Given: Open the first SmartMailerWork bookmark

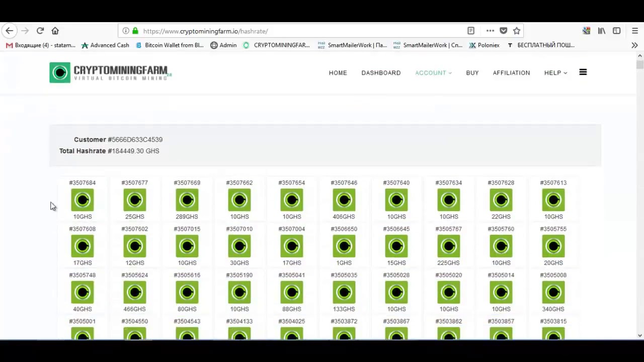Looking at the screenshot, I should (352, 45).
